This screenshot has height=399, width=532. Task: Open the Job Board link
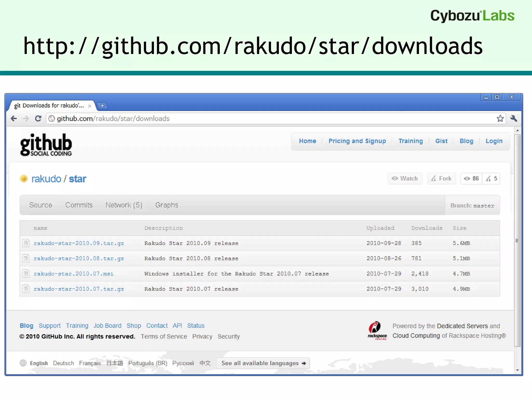107,325
